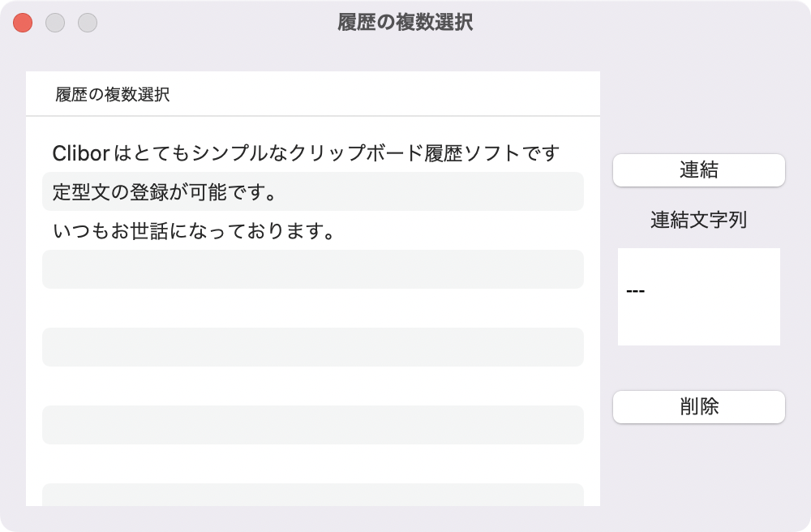This screenshot has width=811, height=532.
Task: Click the gray zoom button in the title bar
Action: pyautogui.click(x=88, y=23)
